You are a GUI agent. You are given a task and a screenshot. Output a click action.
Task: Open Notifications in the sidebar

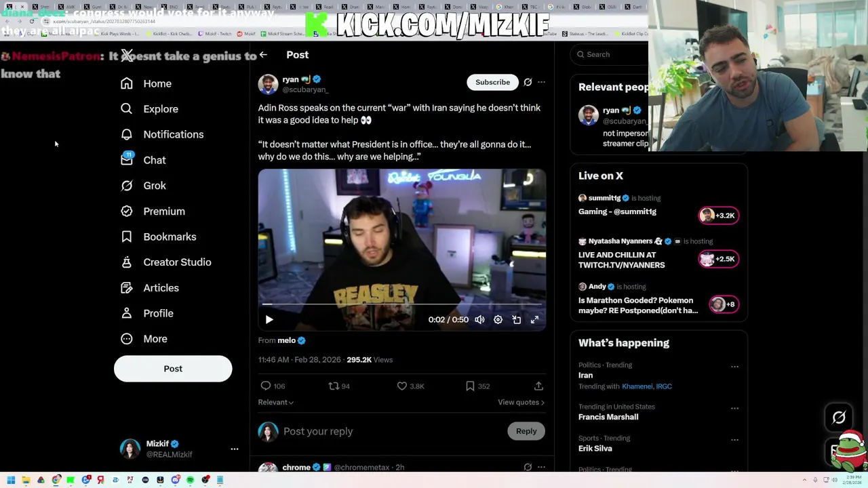coord(162,134)
